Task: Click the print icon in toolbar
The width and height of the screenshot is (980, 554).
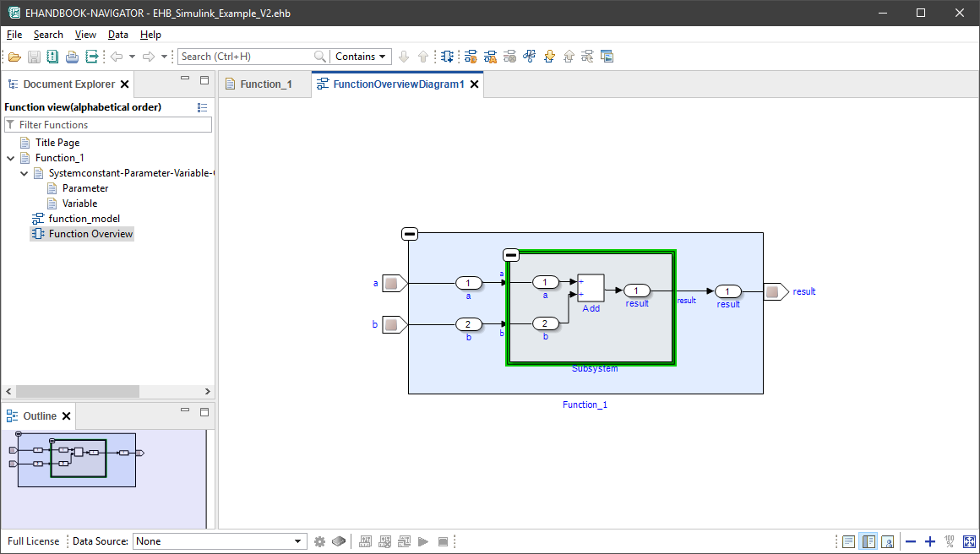Action: coord(72,57)
